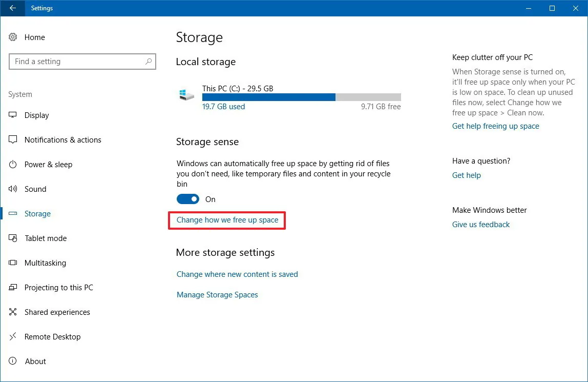
Task: Click the Sound speaker icon
Action: [13, 189]
